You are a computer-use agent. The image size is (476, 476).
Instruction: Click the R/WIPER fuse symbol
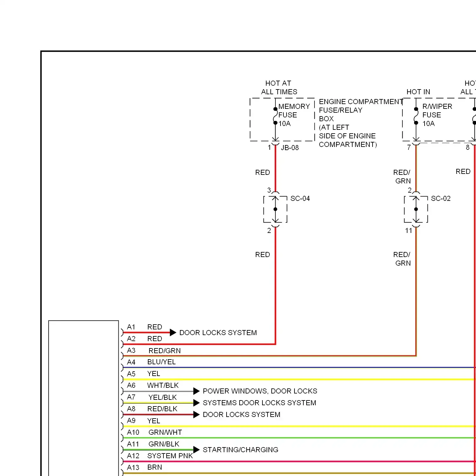(x=416, y=116)
